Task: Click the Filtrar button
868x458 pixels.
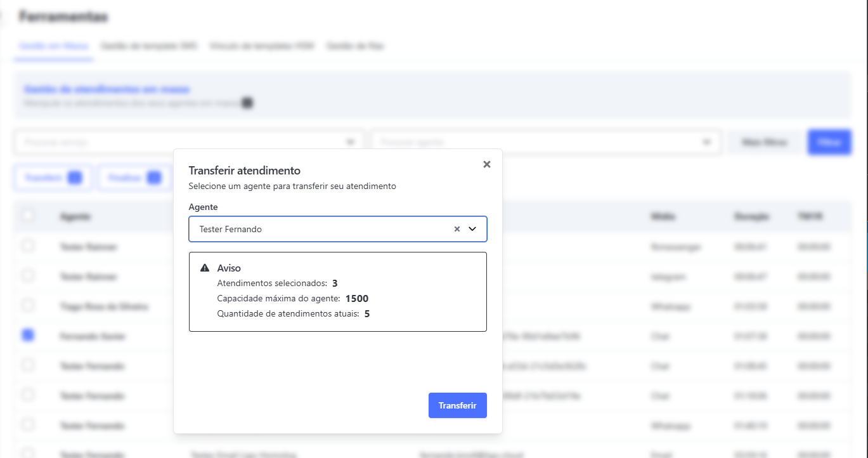Action: (829, 142)
